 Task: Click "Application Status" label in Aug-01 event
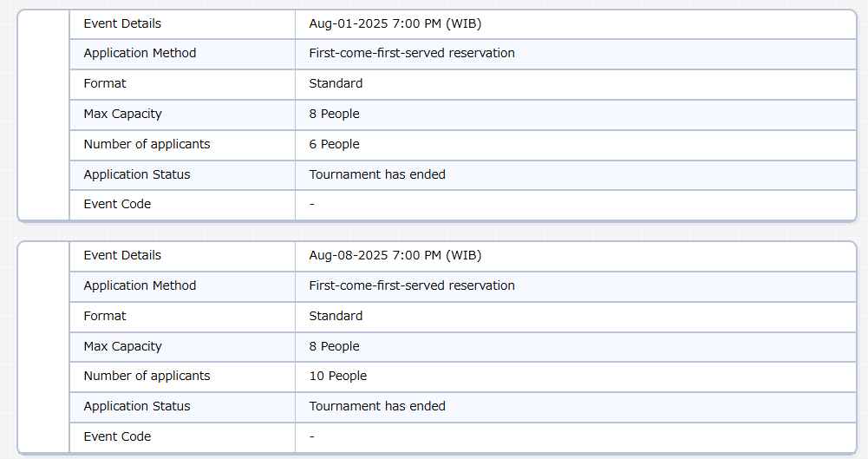[x=137, y=174]
